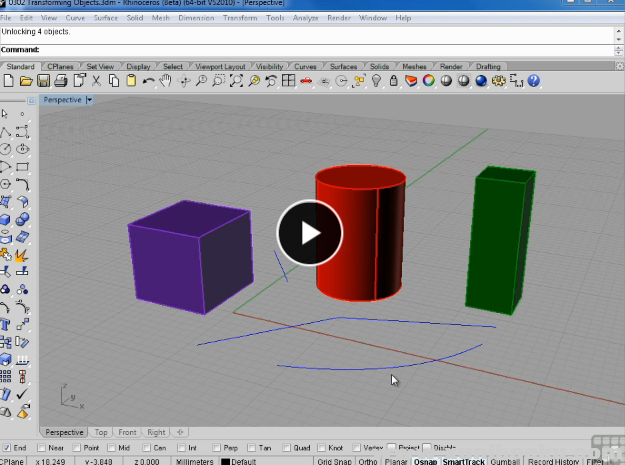Open the Perspective viewport dropdown arrow

click(x=90, y=100)
